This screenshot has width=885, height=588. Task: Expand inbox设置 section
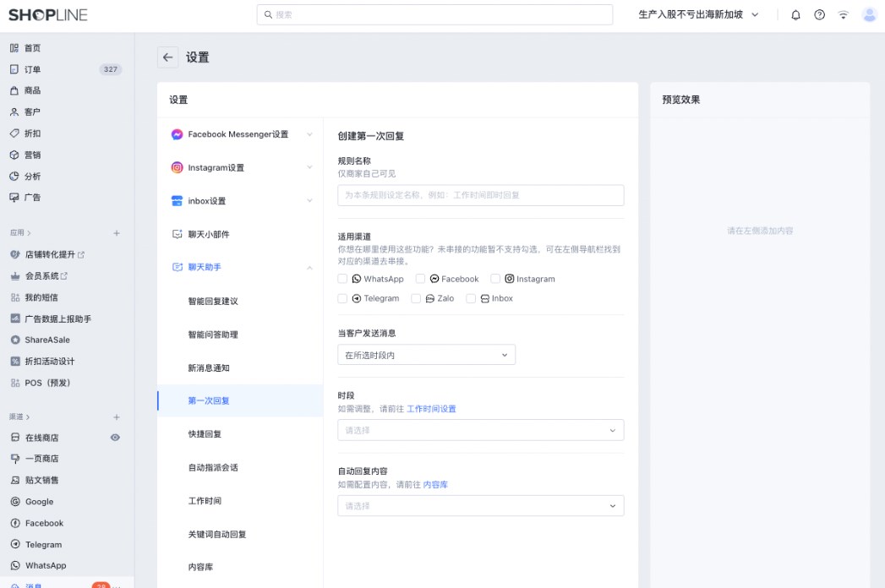pyautogui.click(x=310, y=201)
